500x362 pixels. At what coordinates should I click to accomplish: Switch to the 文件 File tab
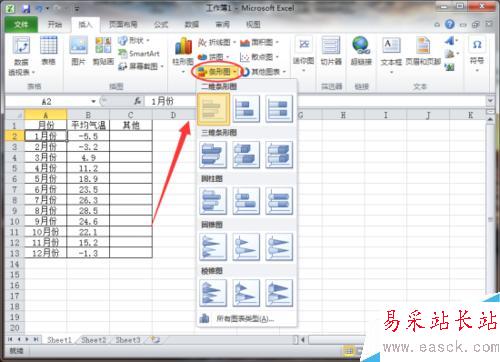[x=21, y=24]
